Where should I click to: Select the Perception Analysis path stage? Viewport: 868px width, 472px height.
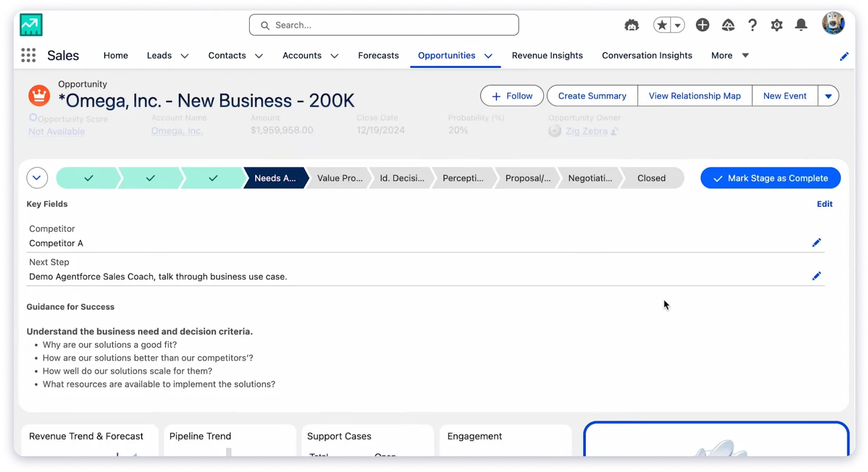(463, 178)
